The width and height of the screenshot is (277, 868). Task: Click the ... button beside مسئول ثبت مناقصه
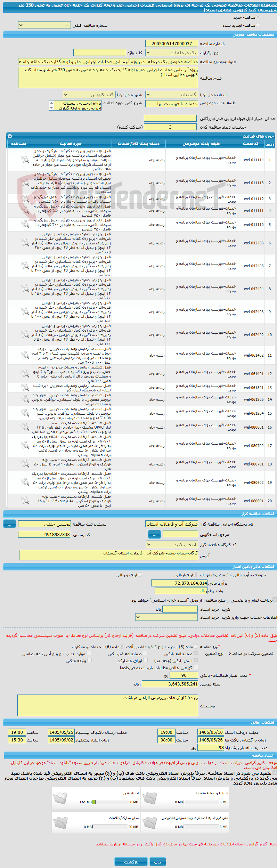(x=9, y=524)
